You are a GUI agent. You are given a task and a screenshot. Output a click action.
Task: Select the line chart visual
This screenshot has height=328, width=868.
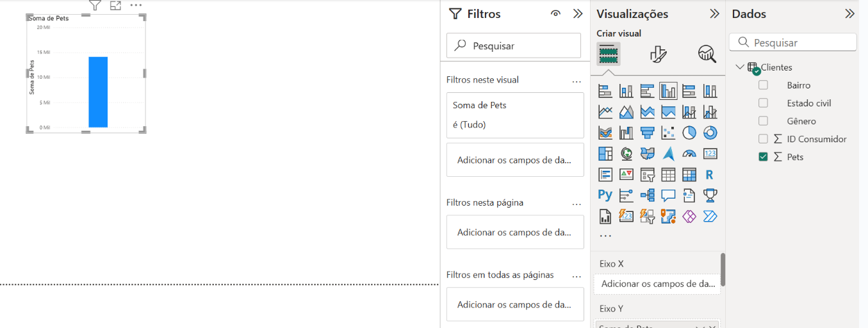coord(605,112)
